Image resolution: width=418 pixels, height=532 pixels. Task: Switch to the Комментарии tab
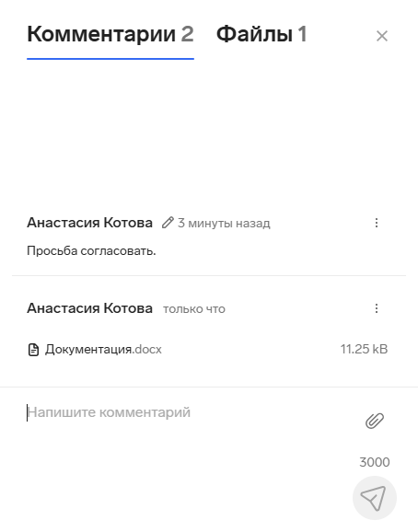[110, 34]
